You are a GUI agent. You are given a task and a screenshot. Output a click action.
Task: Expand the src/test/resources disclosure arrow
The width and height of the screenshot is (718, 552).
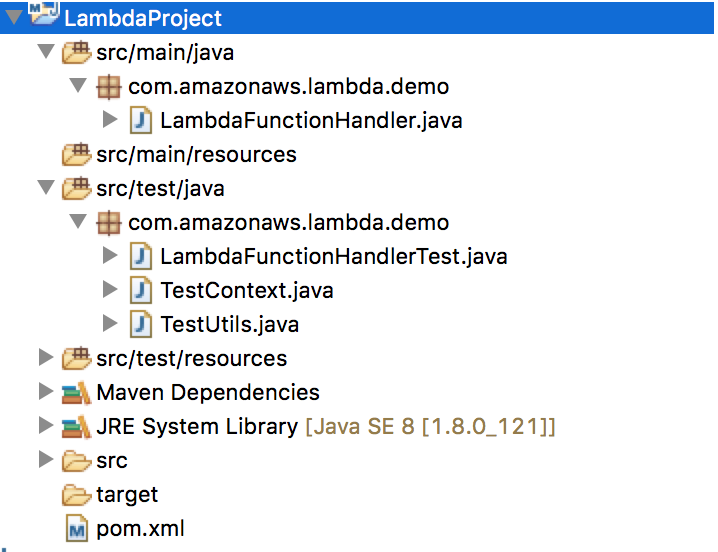pos(45,358)
